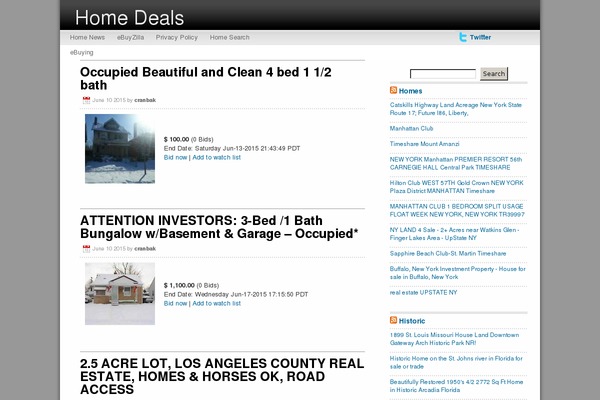Open the Homes RSS feed icon
This screenshot has width=600, height=400.
393,90
